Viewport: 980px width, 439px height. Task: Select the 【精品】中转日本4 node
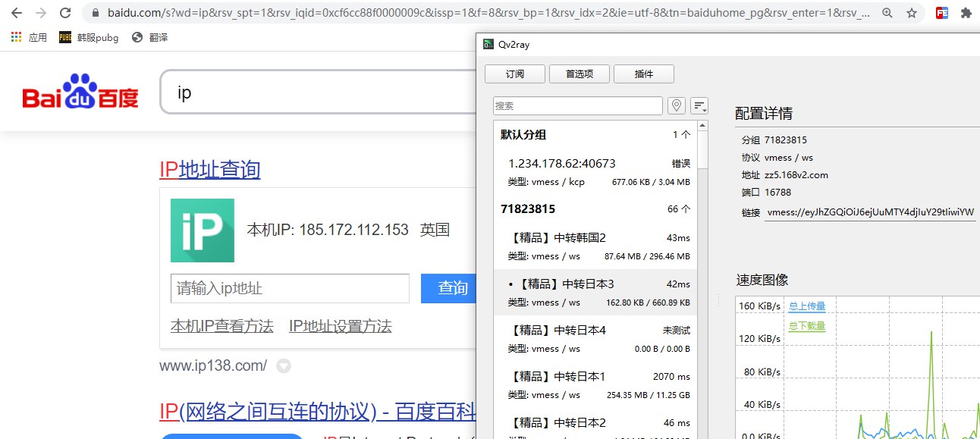coord(595,339)
